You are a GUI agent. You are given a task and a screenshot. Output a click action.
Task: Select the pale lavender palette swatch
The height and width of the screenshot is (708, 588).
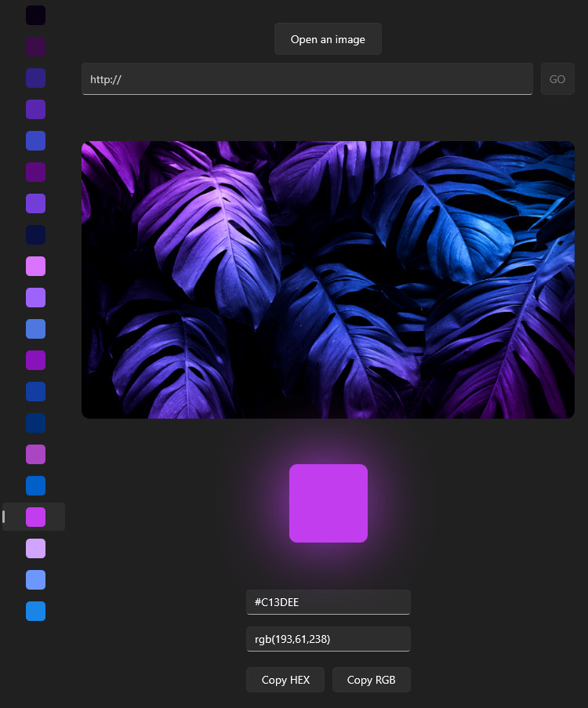click(36, 548)
